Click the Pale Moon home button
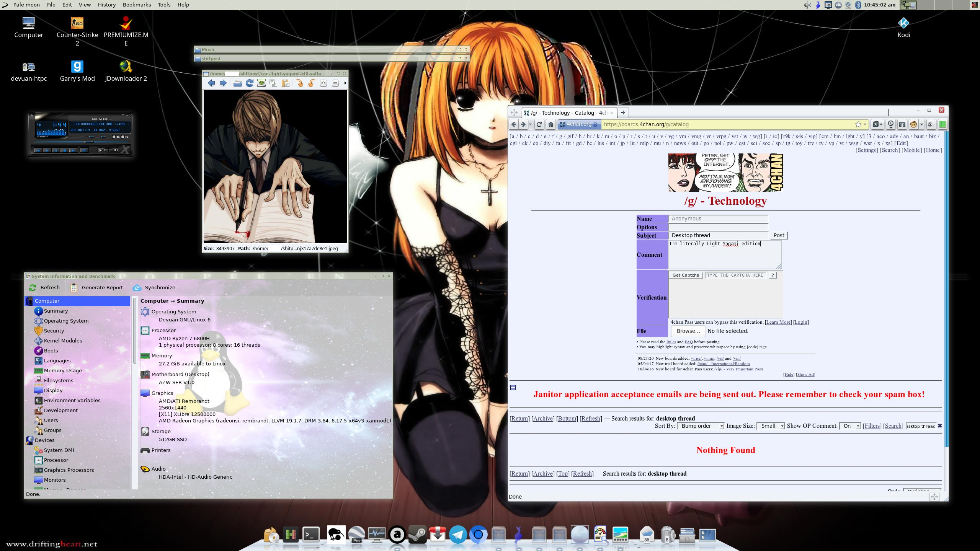The height and width of the screenshot is (551, 980). (x=550, y=124)
